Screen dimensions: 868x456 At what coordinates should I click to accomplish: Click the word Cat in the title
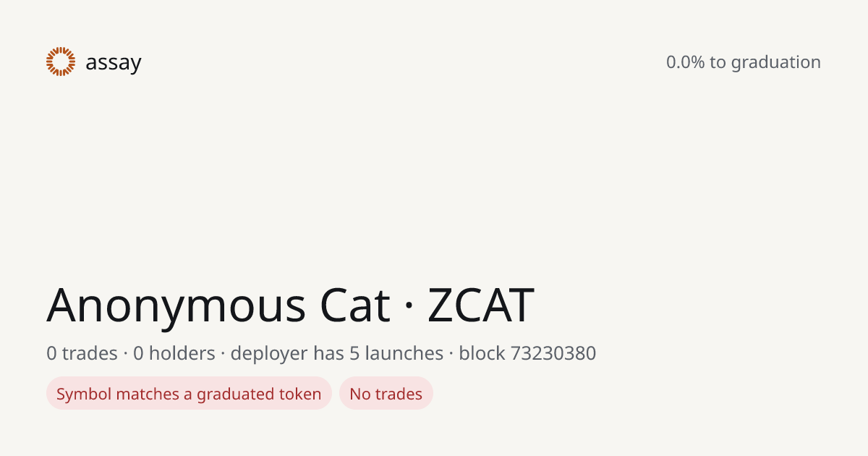pyautogui.click(x=355, y=305)
